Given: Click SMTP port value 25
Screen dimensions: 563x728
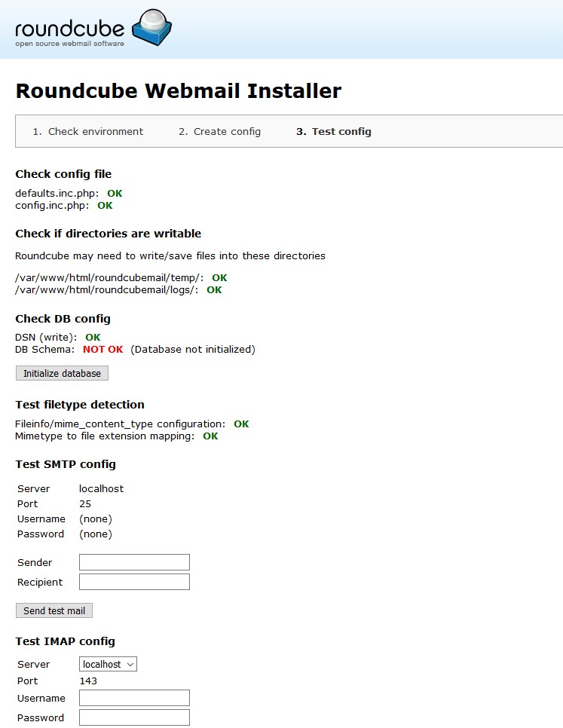Looking at the screenshot, I should [x=85, y=503].
